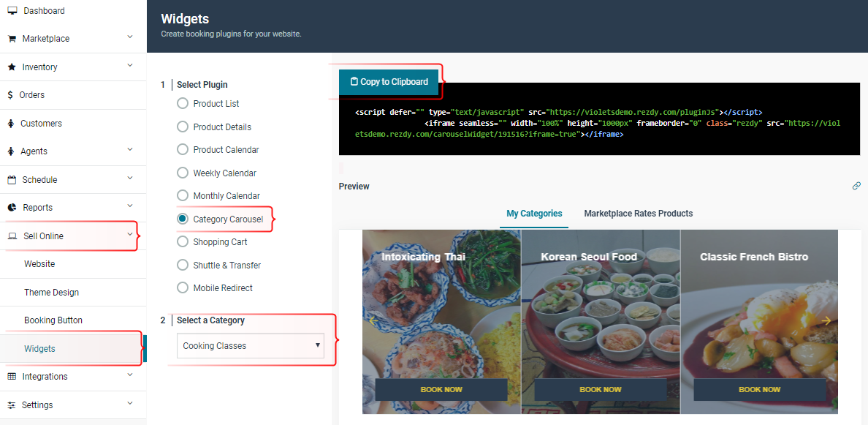
Task: Expand the Marketplace menu chevron
Action: click(x=130, y=37)
